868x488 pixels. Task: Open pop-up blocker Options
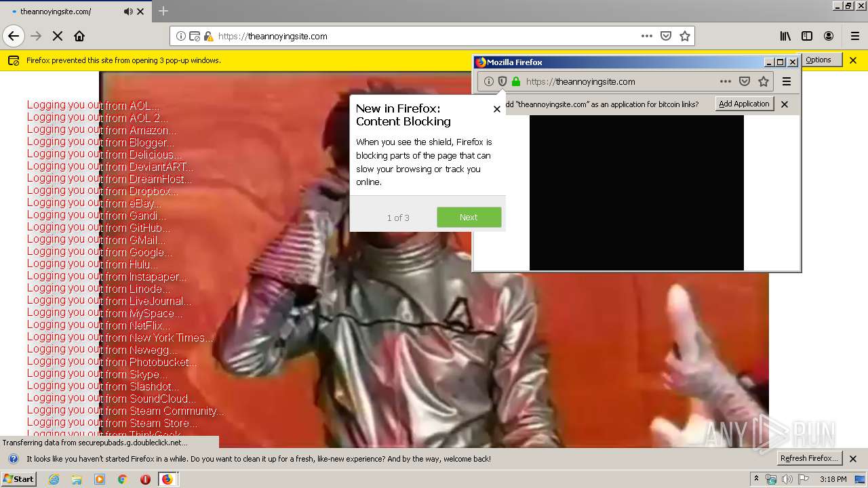pyautogui.click(x=818, y=60)
